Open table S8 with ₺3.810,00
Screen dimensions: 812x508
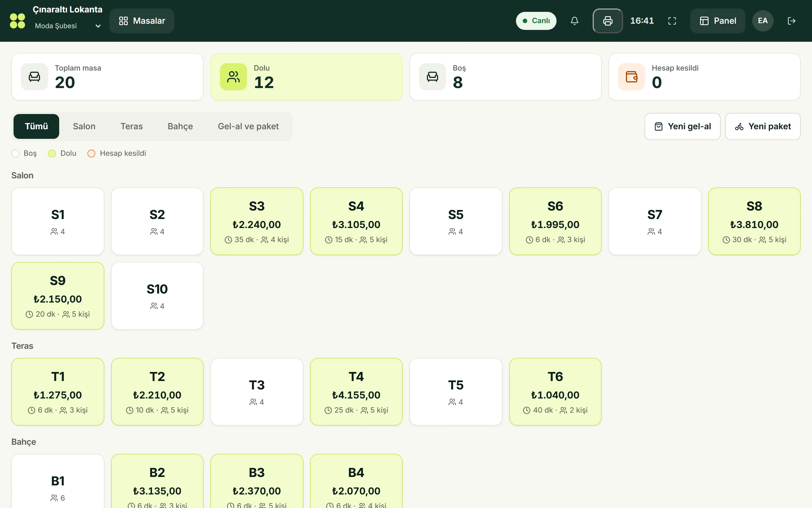(754, 221)
